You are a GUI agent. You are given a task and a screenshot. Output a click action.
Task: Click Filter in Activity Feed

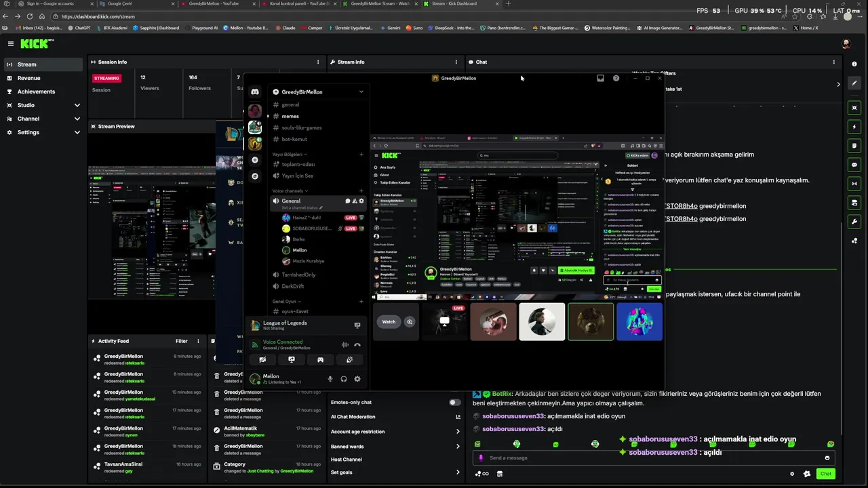tap(182, 341)
